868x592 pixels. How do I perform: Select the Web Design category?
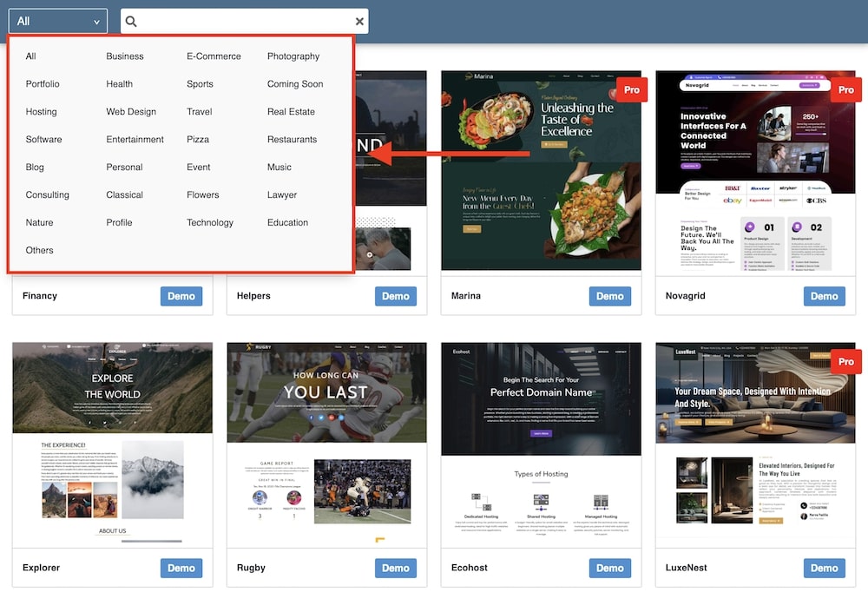click(x=131, y=112)
